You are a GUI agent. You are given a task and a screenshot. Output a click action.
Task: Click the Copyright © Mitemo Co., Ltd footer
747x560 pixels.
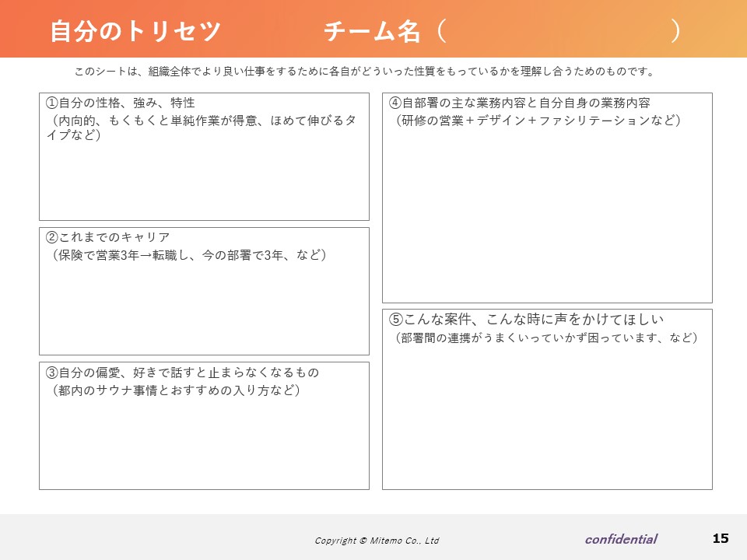(377, 541)
